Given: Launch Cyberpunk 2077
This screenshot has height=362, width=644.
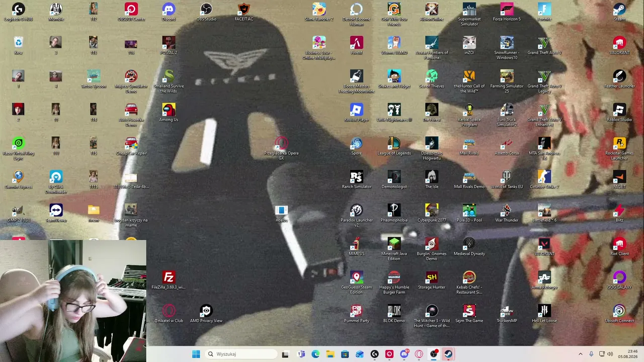Looking at the screenshot, I should click(x=432, y=214).
